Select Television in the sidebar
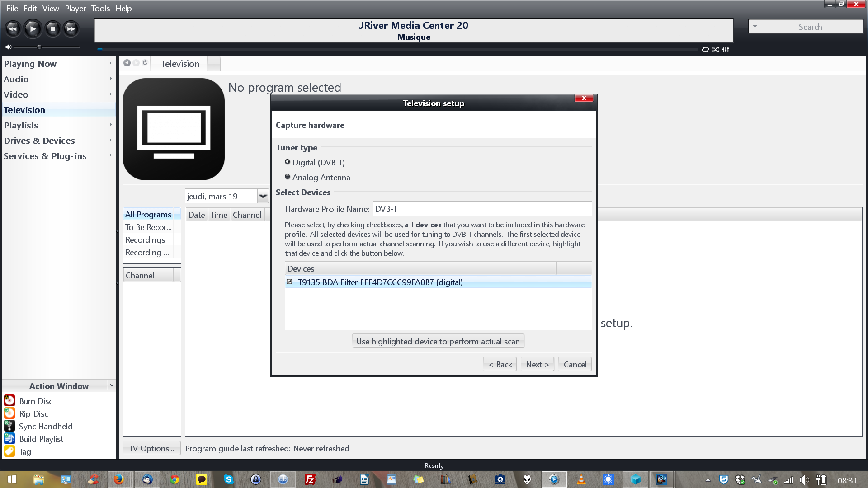This screenshot has height=488, width=868. [x=59, y=110]
